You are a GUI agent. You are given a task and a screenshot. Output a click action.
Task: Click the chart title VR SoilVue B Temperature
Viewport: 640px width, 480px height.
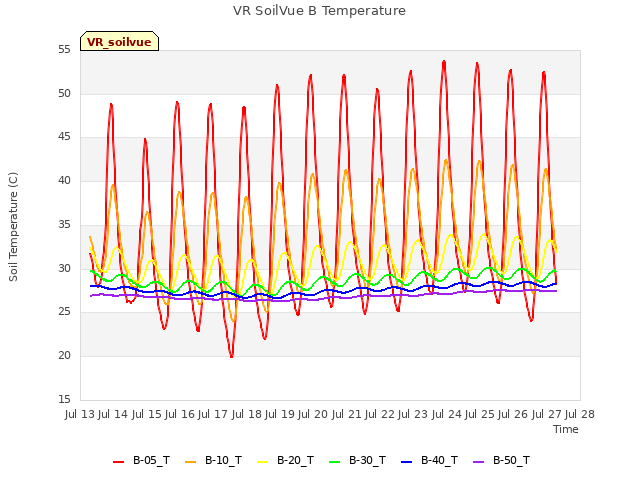[x=320, y=11]
